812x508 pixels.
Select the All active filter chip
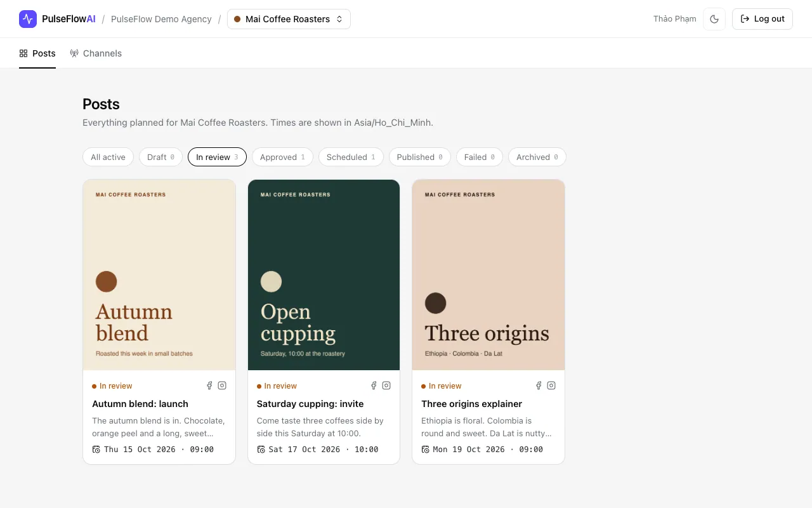click(x=108, y=157)
